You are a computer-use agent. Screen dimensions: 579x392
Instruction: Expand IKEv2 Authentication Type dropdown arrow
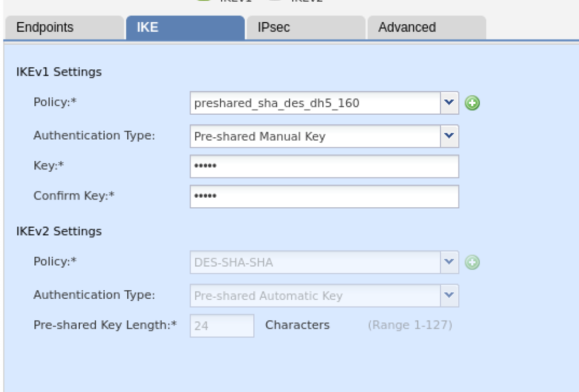449,295
